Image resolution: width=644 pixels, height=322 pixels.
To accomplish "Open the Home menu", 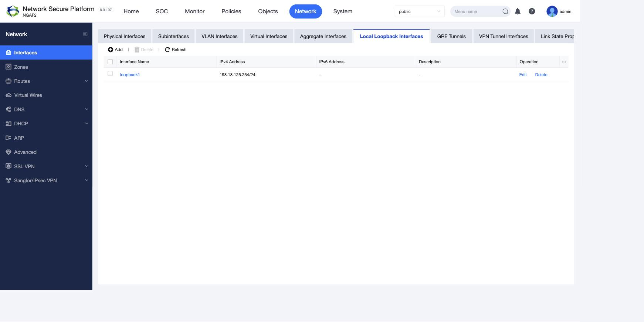I will coord(131,11).
